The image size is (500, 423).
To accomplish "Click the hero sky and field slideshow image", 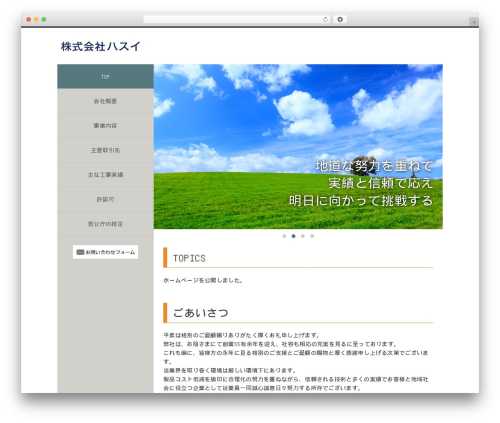I will [298, 147].
